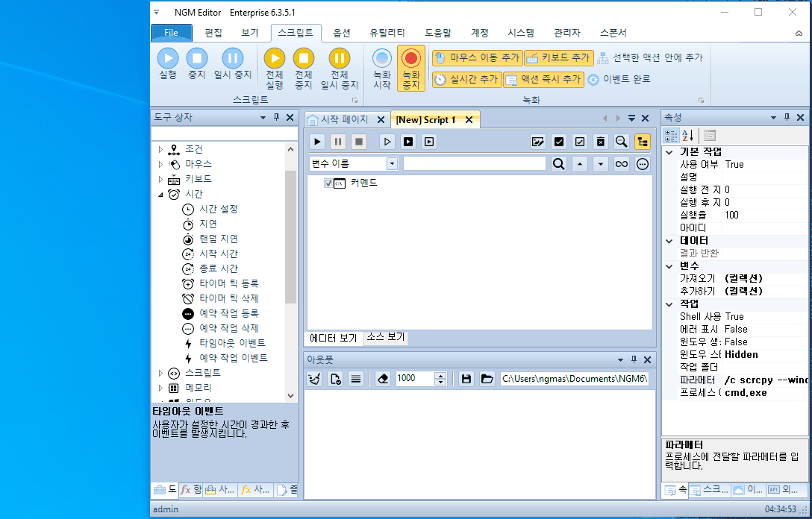Stop recording with 녹화 중지
This screenshot has height=519, width=812.
click(411, 69)
